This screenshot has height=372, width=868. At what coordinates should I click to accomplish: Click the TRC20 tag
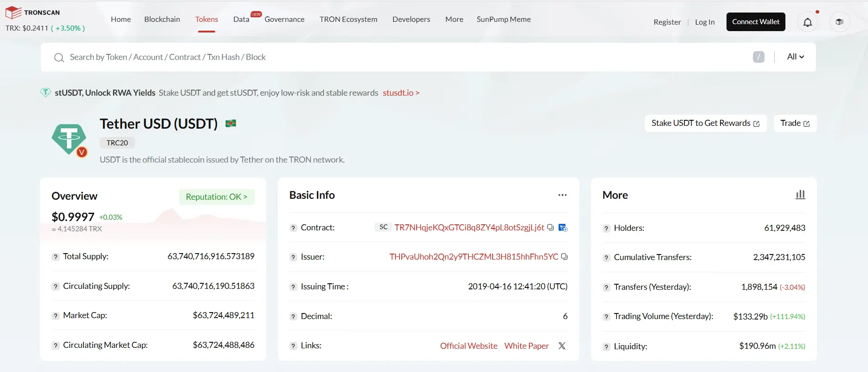tap(117, 143)
